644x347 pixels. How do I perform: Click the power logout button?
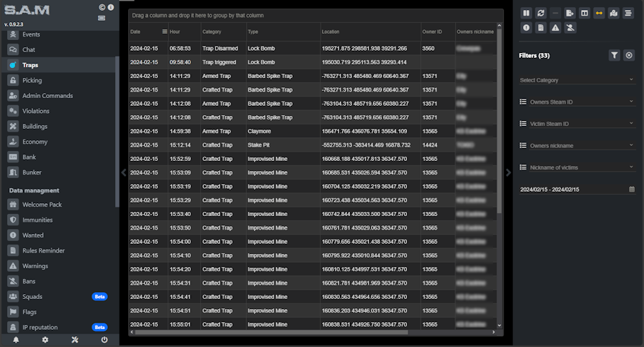pos(104,340)
